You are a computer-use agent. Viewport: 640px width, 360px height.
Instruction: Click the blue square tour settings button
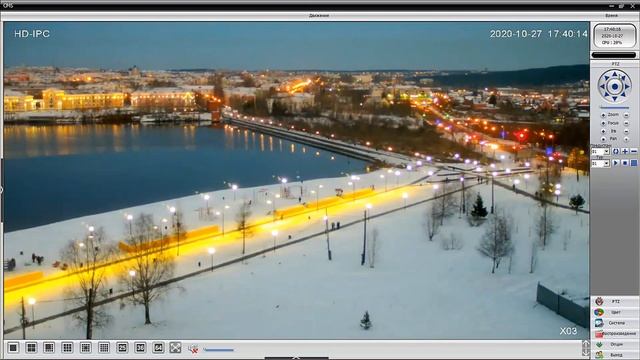[634, 163]
